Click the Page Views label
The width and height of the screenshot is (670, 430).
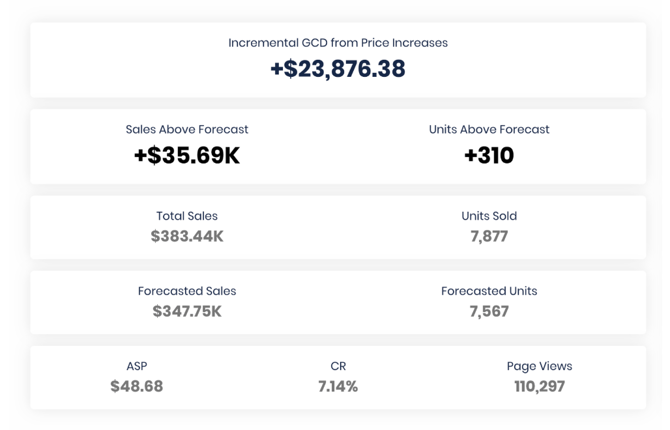tap(539, 366)
